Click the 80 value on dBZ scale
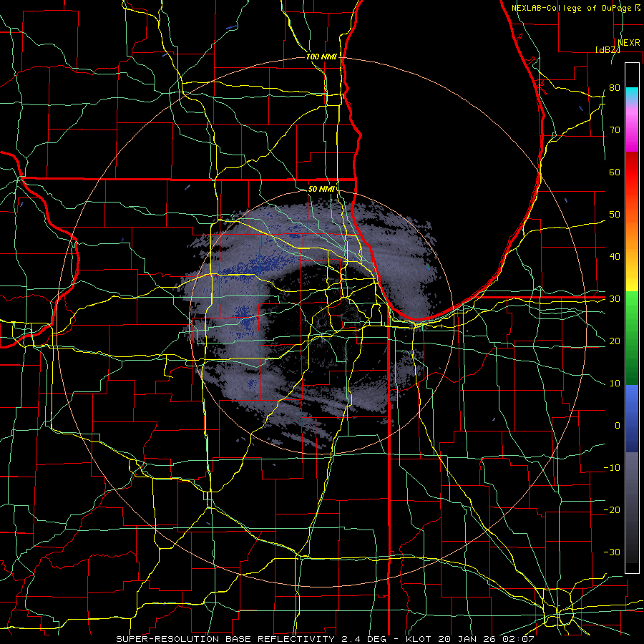644x644 pixels. [615, 88]
